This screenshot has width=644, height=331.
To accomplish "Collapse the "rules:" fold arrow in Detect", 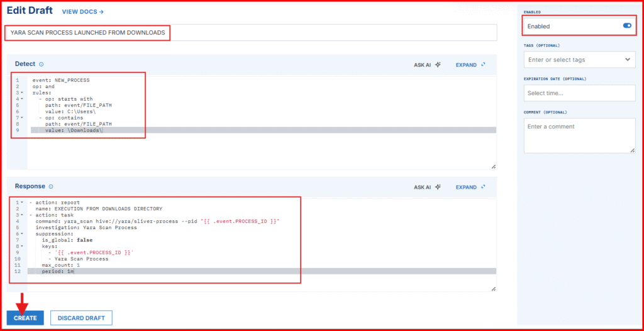I will pyautogui.click(x=22, y=93).
